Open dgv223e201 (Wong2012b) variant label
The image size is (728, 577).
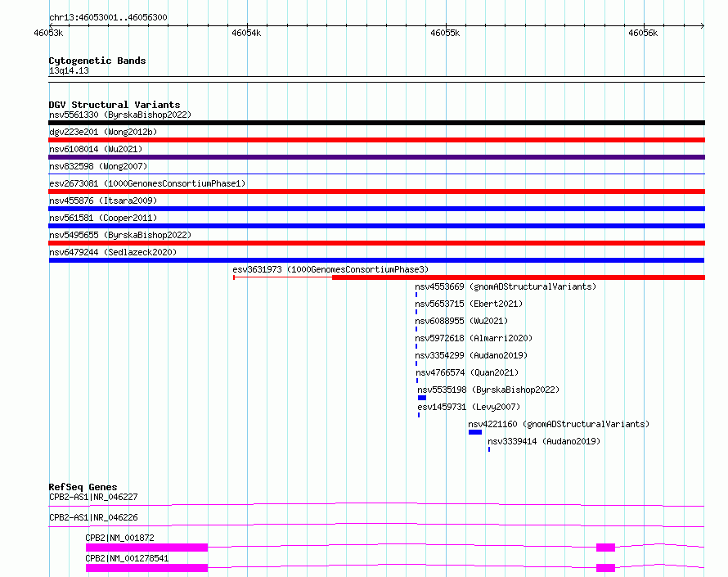pos(103,132)
